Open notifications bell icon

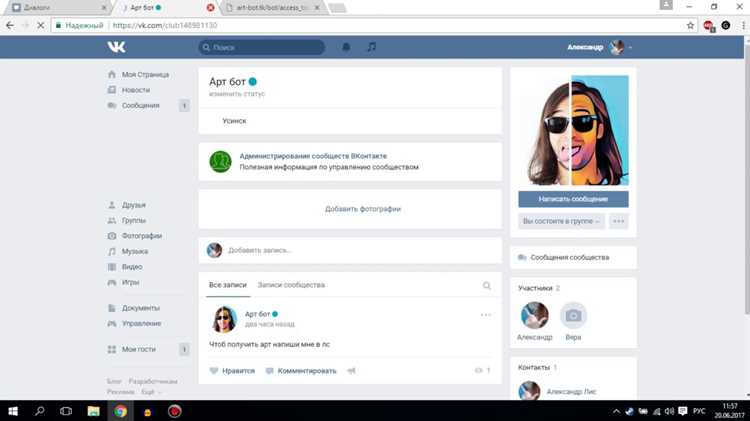[x=346, y=47]
